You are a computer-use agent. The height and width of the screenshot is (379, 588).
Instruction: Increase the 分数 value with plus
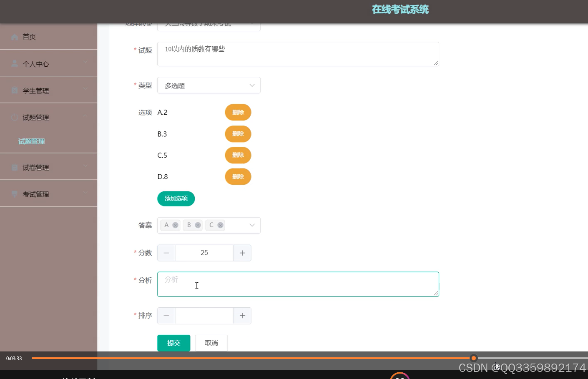[x=242, y=253]
